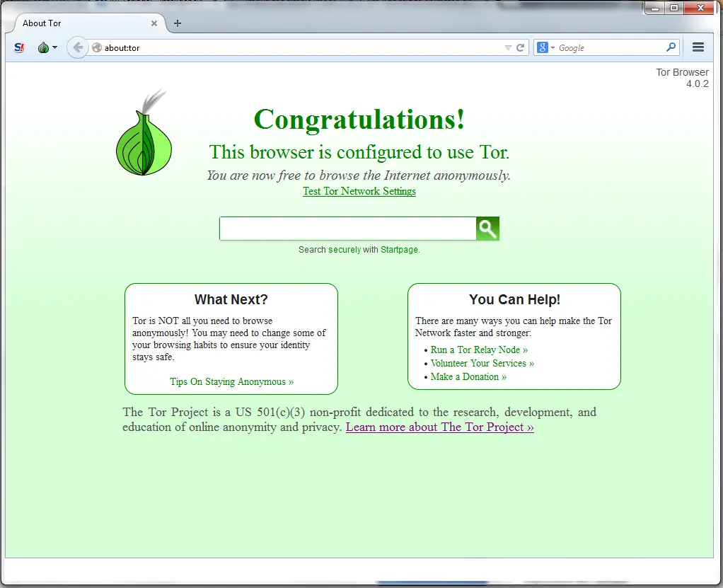Open Learn more about The Tor Project
Screen dimensions: 723x588
[x=440, y=427]
